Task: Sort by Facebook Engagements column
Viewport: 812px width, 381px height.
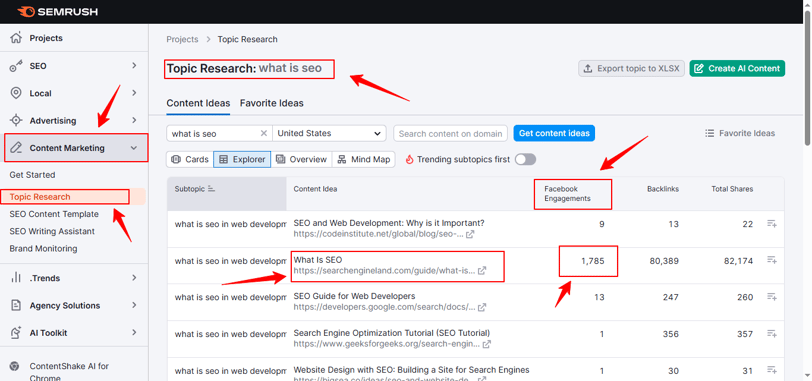Action: [567, 194]
